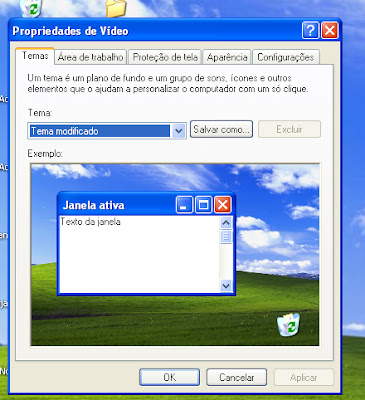The height and width of the screenshot is (400, 365).
Task: Click the scrollbar thumb in preview window
Action: [226, 237]
